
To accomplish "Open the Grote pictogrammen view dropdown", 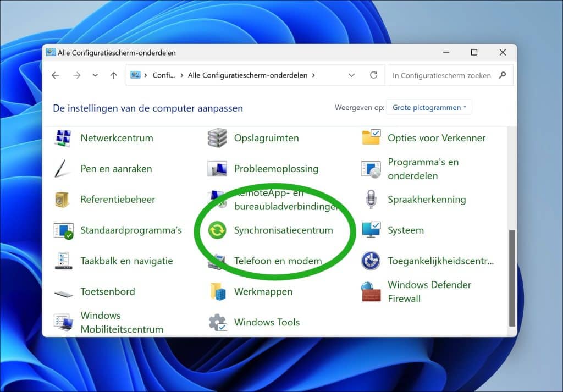I will [429, 107].
